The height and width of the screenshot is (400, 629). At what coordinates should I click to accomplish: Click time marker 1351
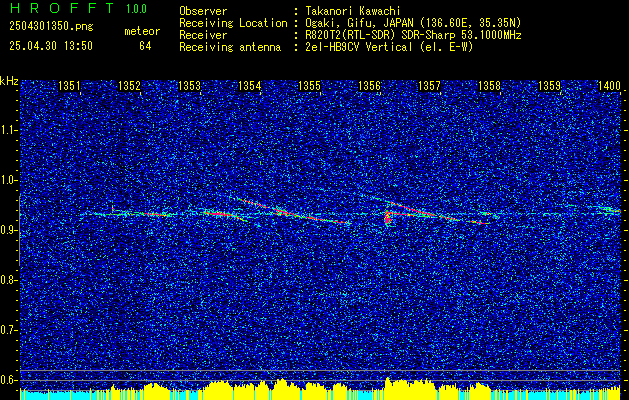click(x=69, y=85)
